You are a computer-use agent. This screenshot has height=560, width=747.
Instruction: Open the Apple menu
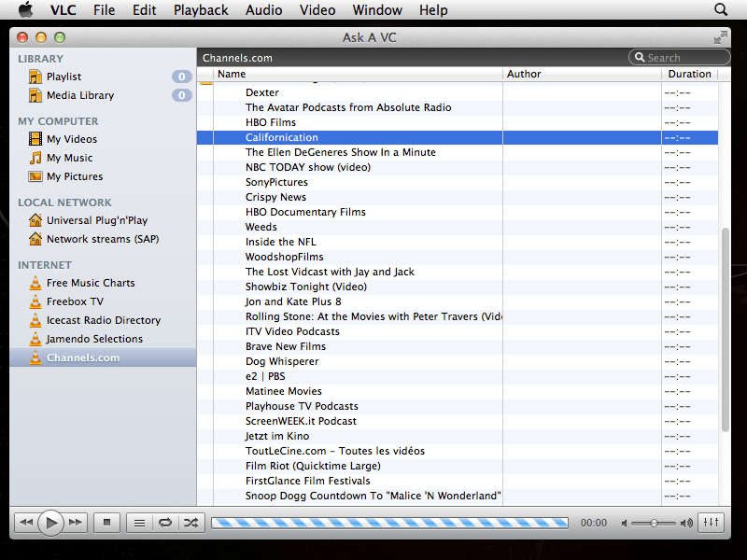point(26,9)
